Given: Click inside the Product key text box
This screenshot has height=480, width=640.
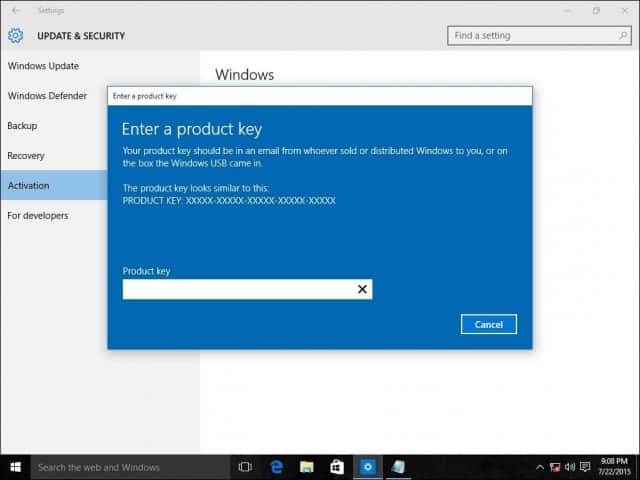Looking at the screenshot, I should point(236,290).
